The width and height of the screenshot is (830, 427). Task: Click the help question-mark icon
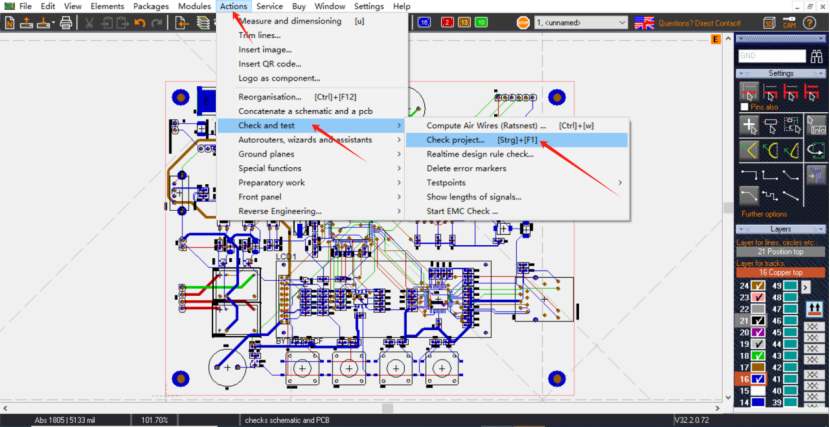pyautogui.click(x=809, y=23)
